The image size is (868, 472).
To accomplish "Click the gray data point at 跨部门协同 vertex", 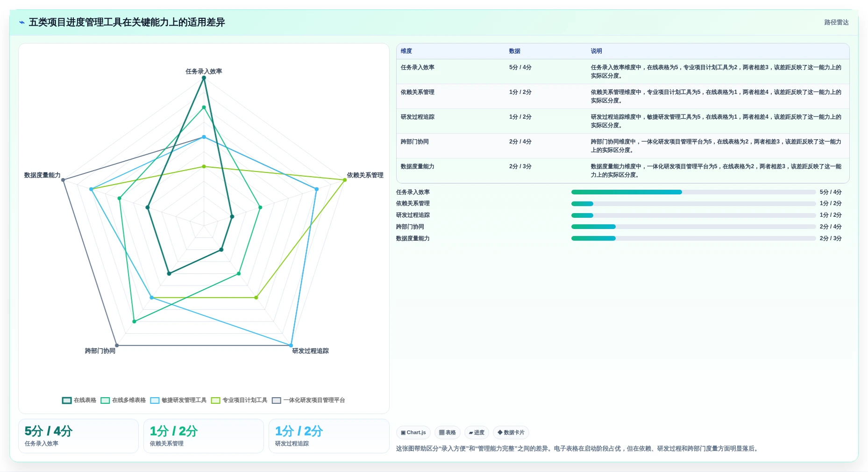I will pos(117,345).
